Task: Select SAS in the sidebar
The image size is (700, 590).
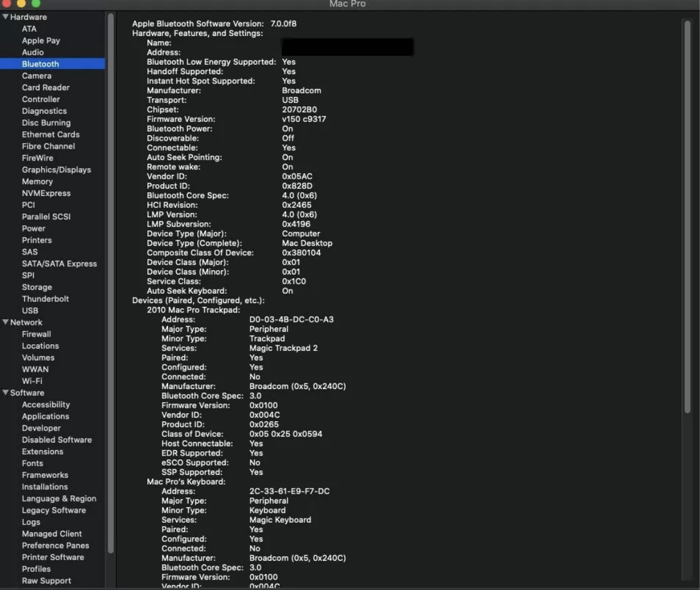Action: [x=29, y=252]
